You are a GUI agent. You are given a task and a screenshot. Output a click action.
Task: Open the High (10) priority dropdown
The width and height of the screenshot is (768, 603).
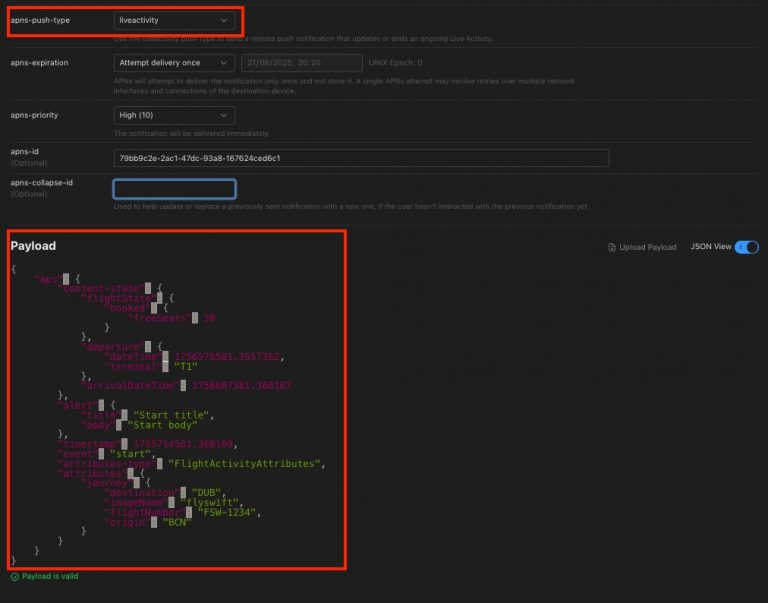[174, 115]
